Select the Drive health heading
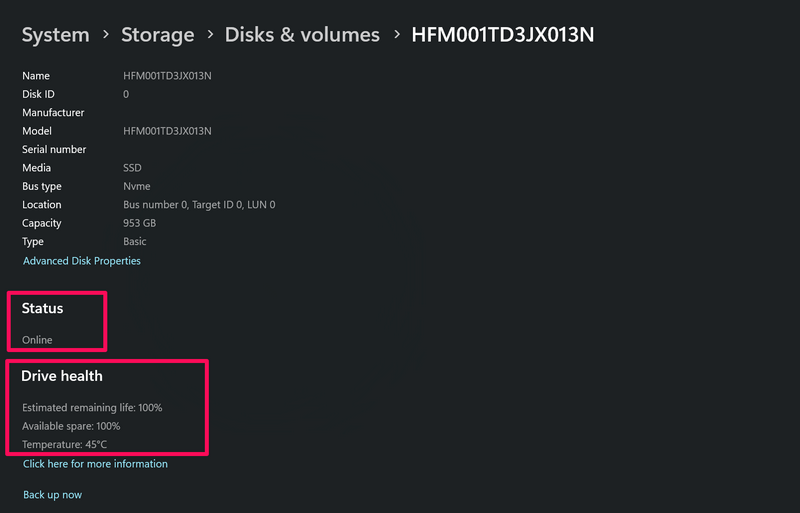 coord(62,376)
